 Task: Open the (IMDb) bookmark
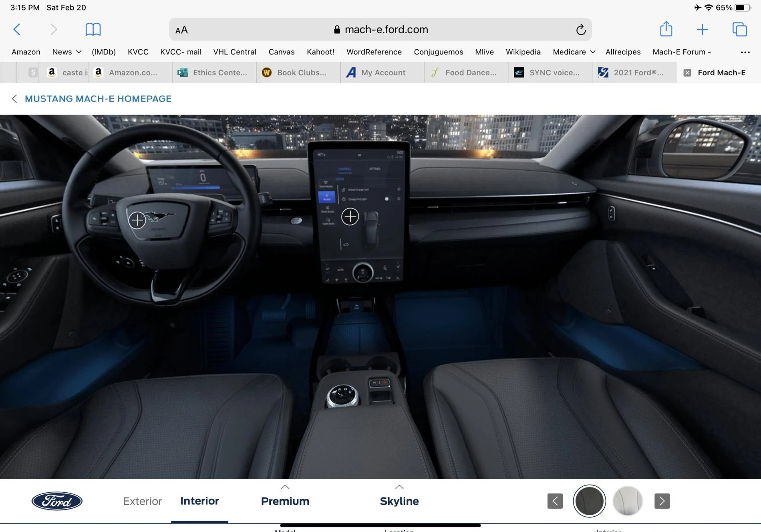[x=104, y=52]
